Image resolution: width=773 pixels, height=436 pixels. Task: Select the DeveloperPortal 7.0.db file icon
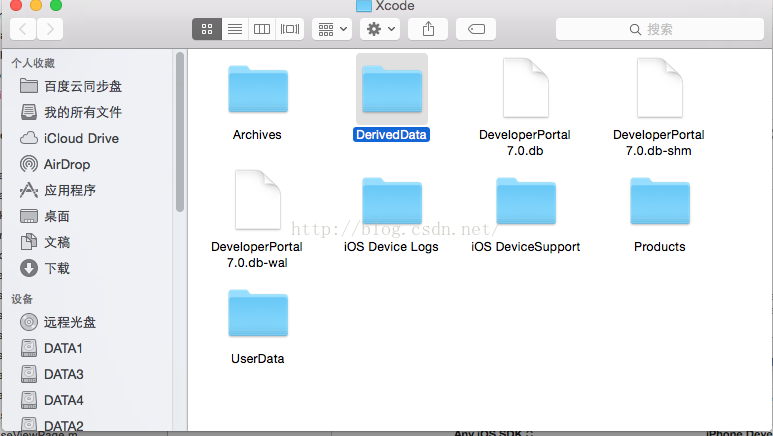[x=526, y=88]
